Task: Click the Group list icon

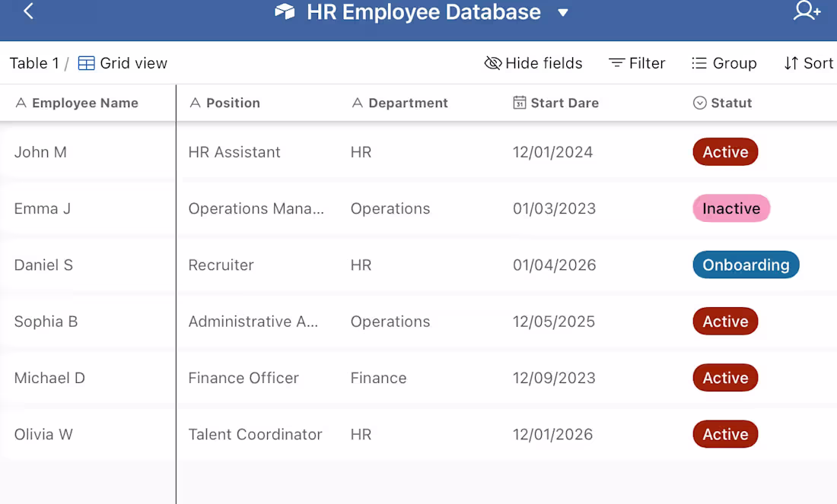Action: pyautogui.click(x=698, y=63)
